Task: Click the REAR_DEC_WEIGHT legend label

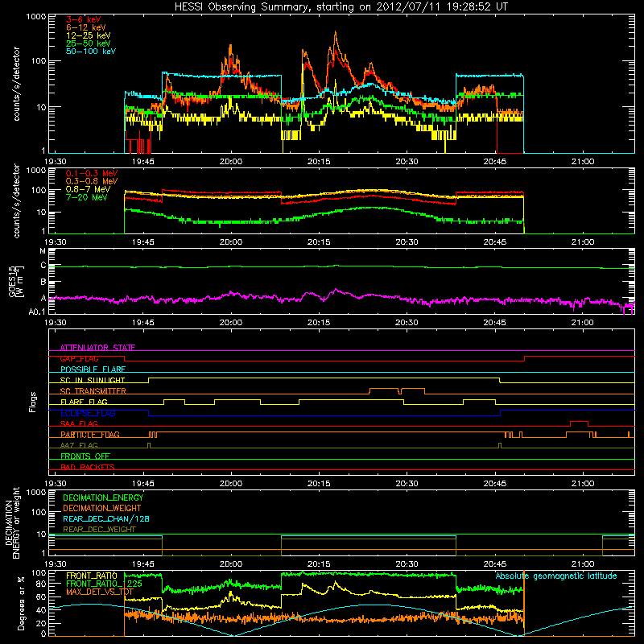Action: point(99,530)
